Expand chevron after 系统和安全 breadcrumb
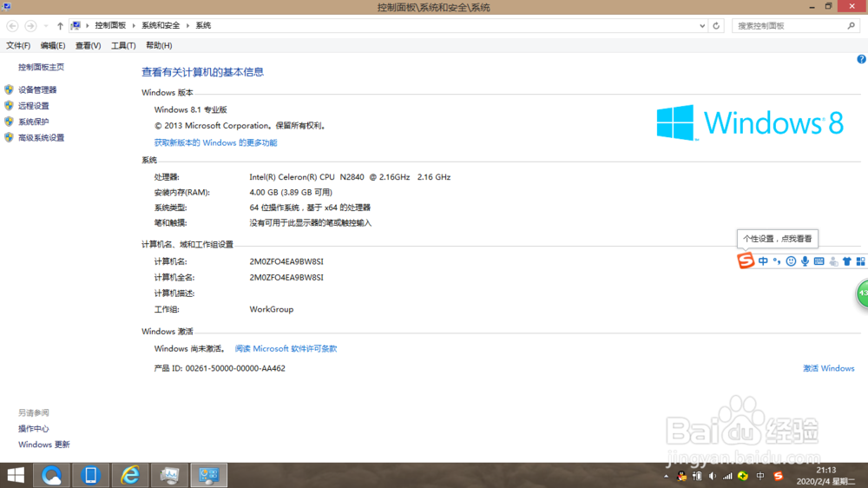Image resolution: width=868 pixels, height=488 pixels. coord(187,25)
